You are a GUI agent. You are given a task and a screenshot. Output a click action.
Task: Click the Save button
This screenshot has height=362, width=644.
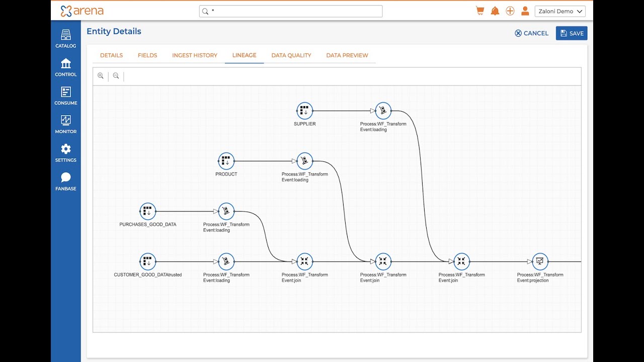pyautogui.click(x=572, y=33)
